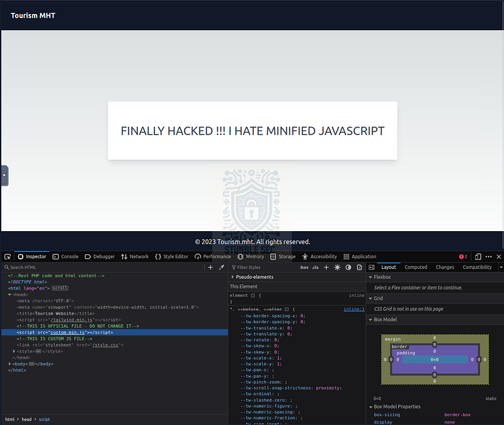Select script in the breadcrumb bar
Image resolution: width=504 pixels, height=425 pixels.
point(44,419)
